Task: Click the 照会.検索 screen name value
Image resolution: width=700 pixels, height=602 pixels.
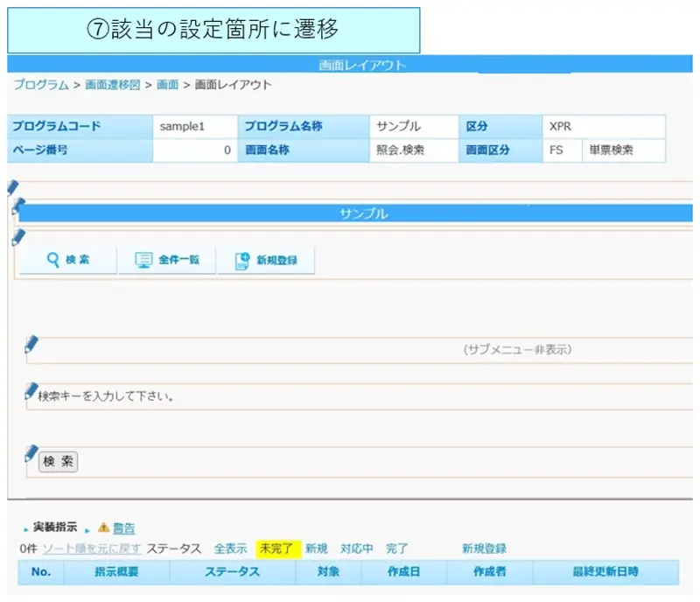Action: tap(401, 150)
